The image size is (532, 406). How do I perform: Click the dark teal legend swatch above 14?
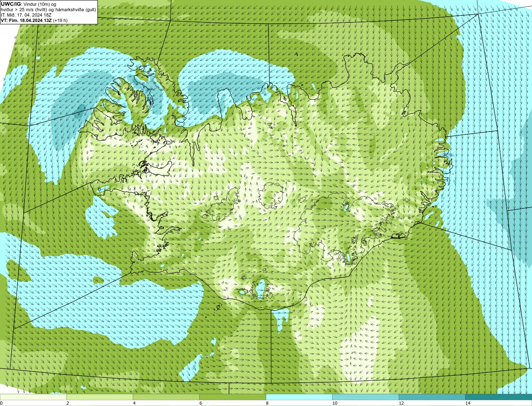[x=499, y=397]
